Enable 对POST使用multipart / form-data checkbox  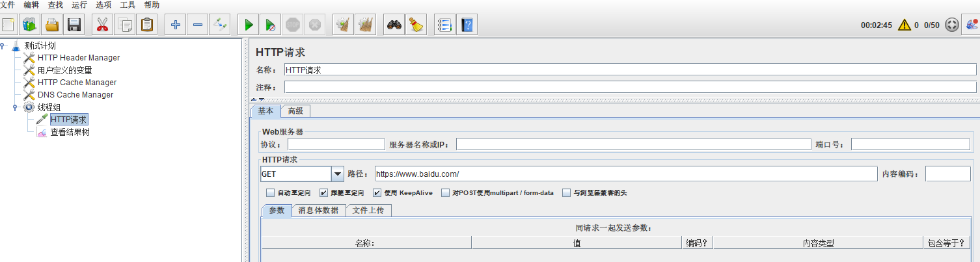[445, 193]
